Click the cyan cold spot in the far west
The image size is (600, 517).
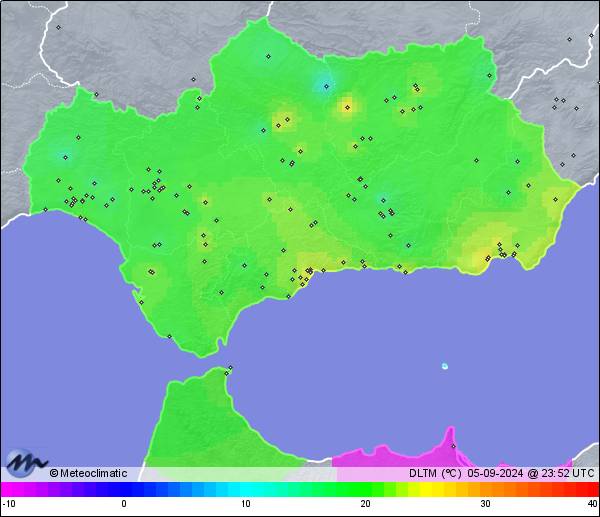(65, 157)
